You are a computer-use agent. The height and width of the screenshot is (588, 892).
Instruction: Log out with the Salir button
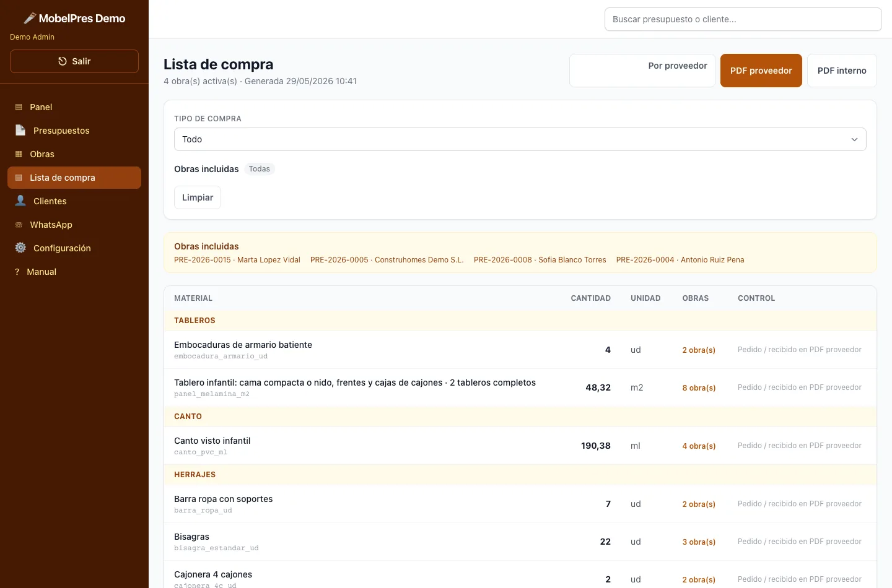[x=74, y=61]
